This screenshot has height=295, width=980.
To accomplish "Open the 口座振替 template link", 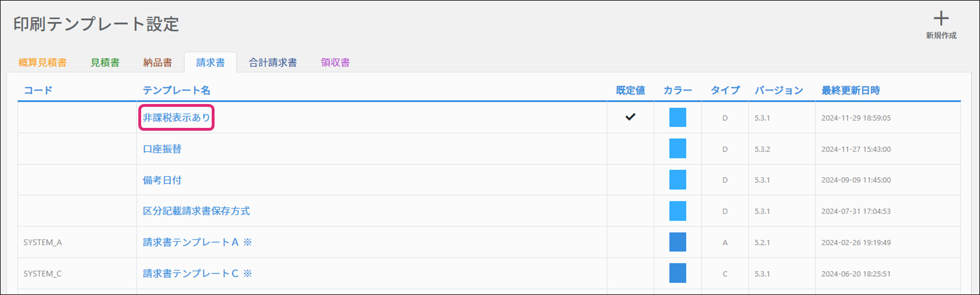I will 162,149.
